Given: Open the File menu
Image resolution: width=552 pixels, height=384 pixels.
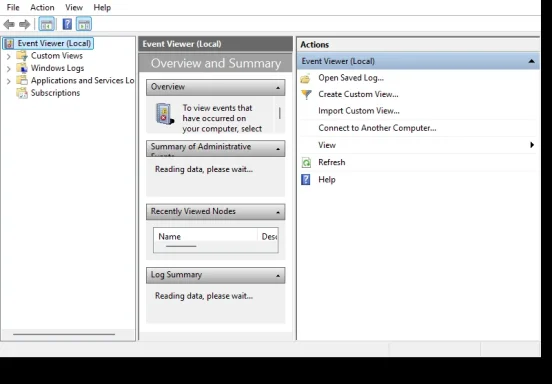Looking at the screenshot, I should click(13, 7).
